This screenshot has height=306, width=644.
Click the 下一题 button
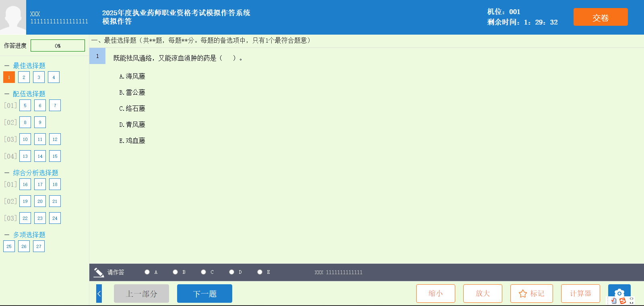click(x=204, y=294)
